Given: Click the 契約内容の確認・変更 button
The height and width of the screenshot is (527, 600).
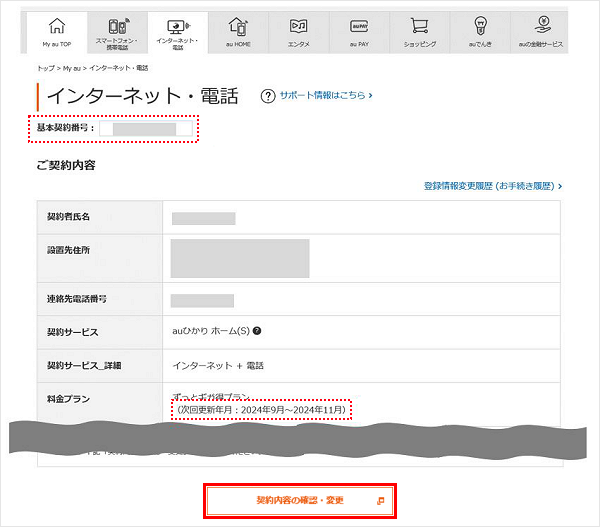Looking at the screenshot, I should [300, 501].
